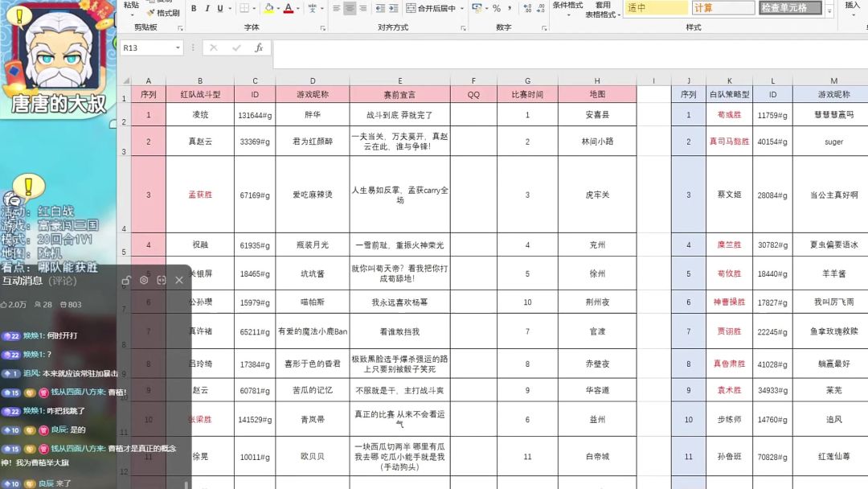This screenshot has width=868, height=489.
Task: Click the insert function fx icon
Action: click(x=259, y=48)
